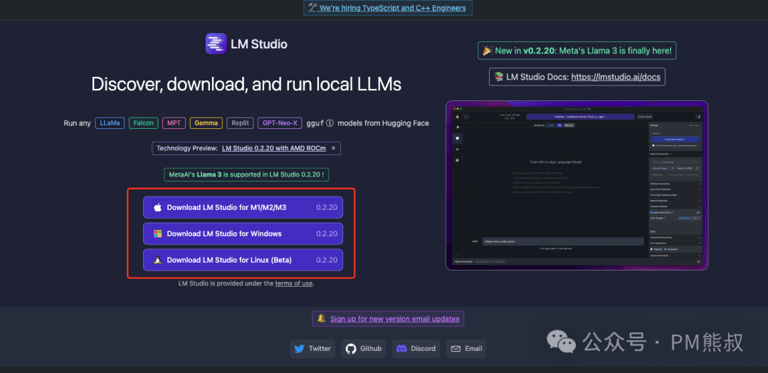
Task: Open LM Studio 0.2.20 with AMD ROCm link
Action: (x=274, y=148)
